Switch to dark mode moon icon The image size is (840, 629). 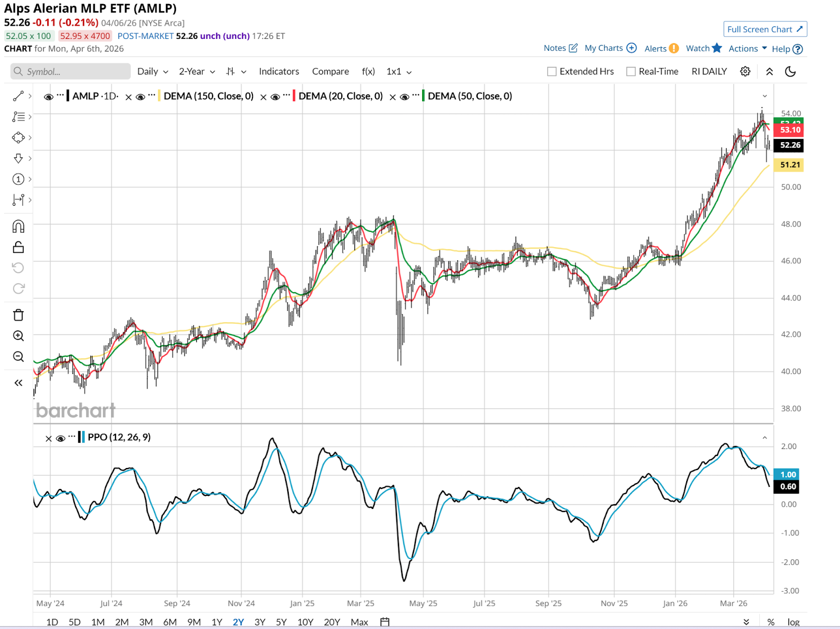point(790,71)
